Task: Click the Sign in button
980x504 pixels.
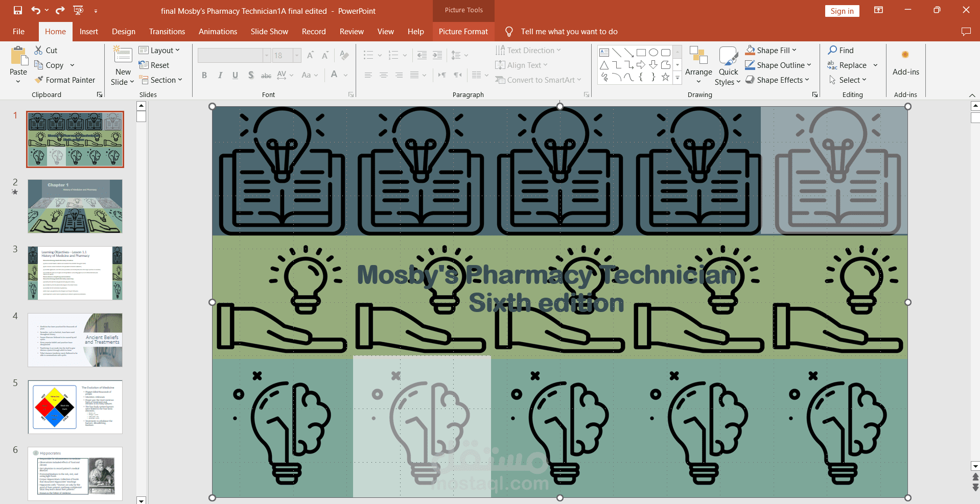Action: click(842, 11)
